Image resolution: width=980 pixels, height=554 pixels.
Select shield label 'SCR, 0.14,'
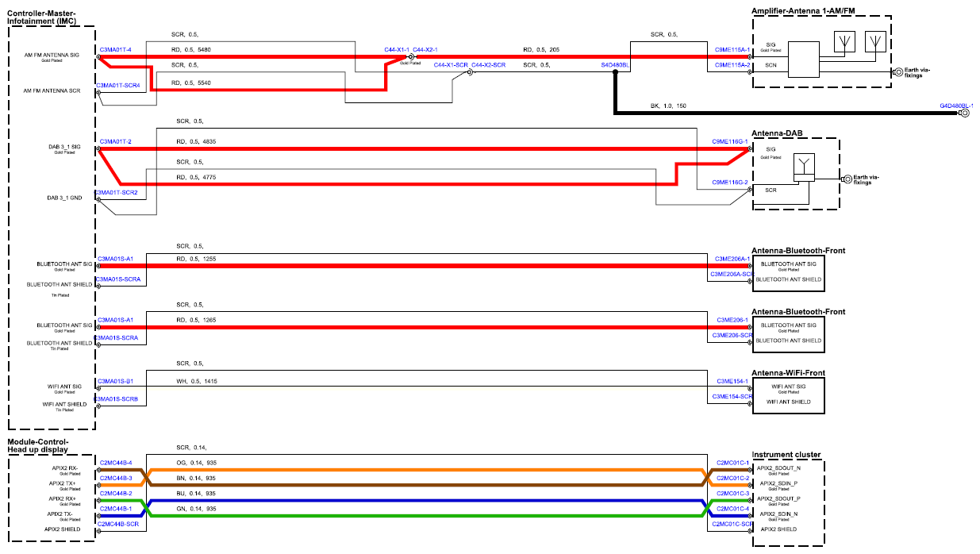point(193,448)
